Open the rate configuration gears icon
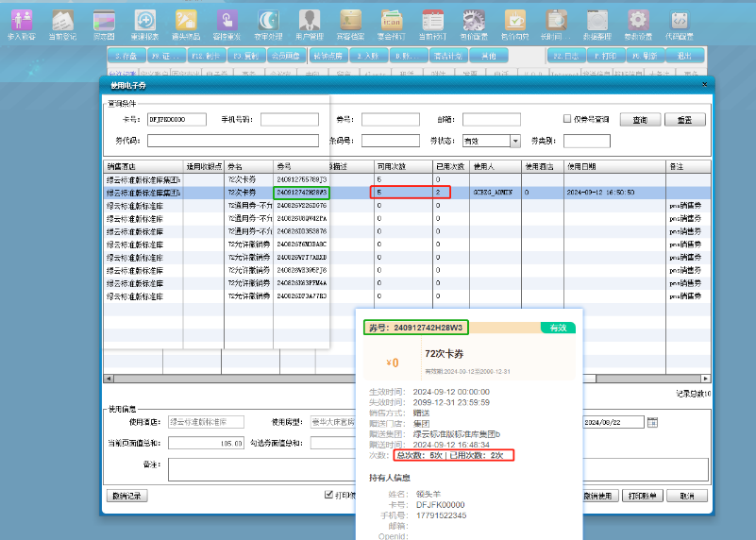The height and width of the screenshot is (540, 756). pyautogui.click(x=474, y=25)
